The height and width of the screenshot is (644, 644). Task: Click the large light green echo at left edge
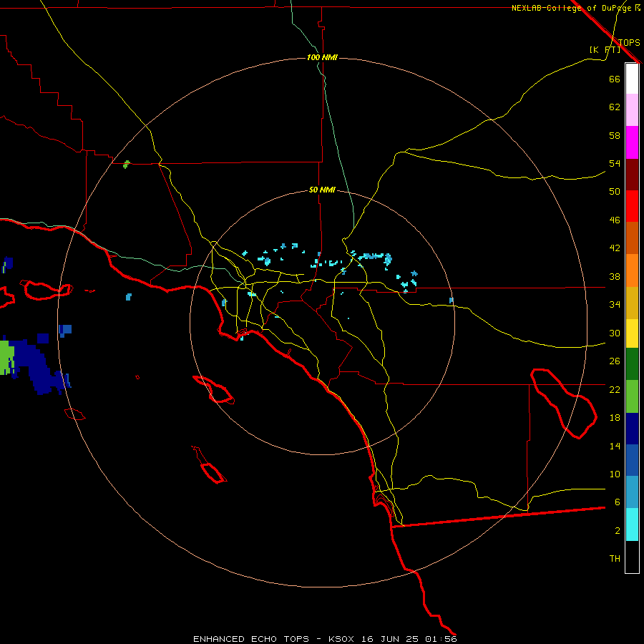pos(6,357)
